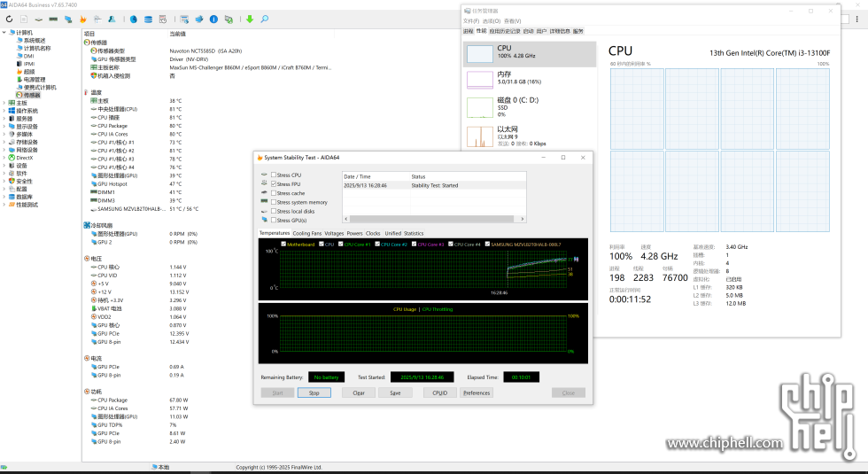The height and width of the screenshot is (474, 868).
Task: Click the blue info circle toolbar icon
Action: click(213, 19)
